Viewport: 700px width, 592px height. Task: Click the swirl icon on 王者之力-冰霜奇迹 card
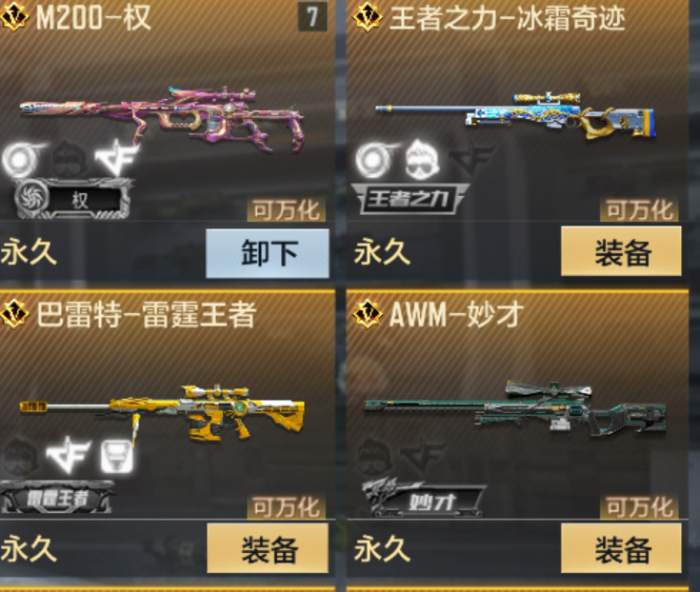tap(376, 159)
